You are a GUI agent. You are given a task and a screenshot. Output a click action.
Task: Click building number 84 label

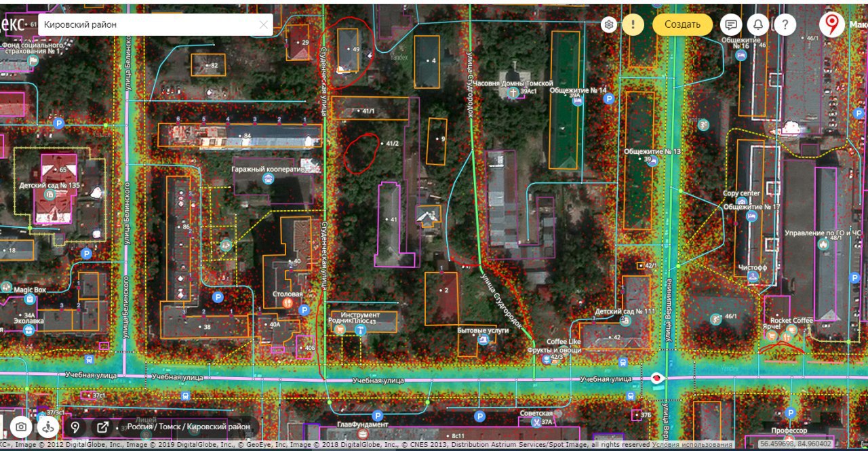(248, 136)
